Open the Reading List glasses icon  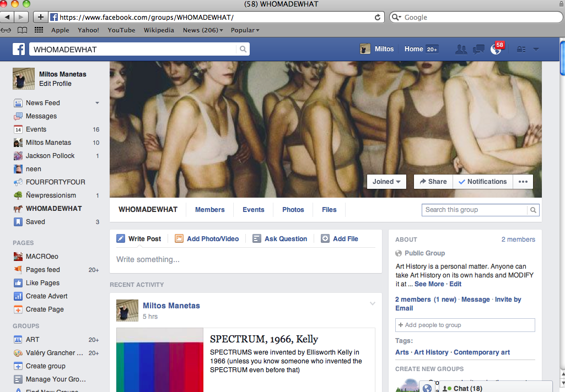coord(6,30)
